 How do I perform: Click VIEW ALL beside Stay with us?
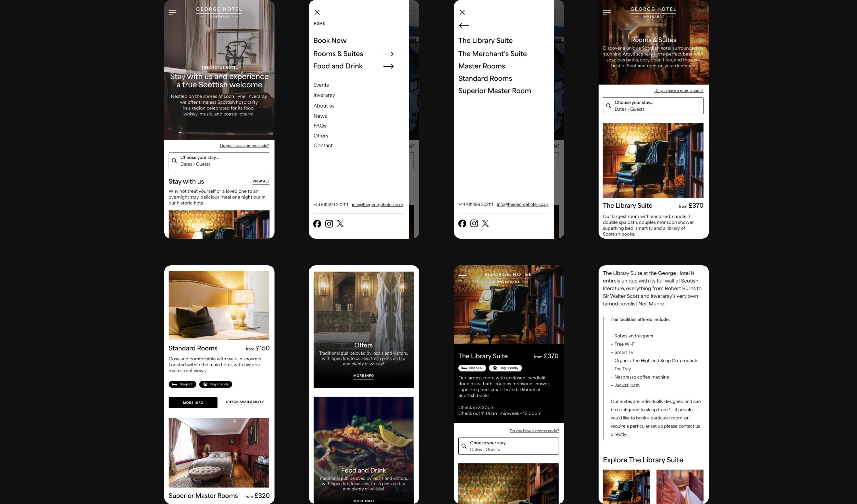point(261,182)
